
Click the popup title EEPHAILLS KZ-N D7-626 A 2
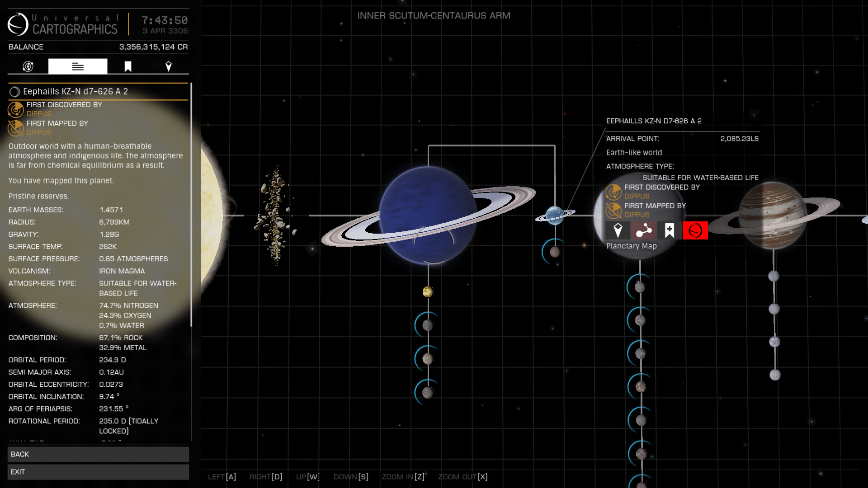654,121
